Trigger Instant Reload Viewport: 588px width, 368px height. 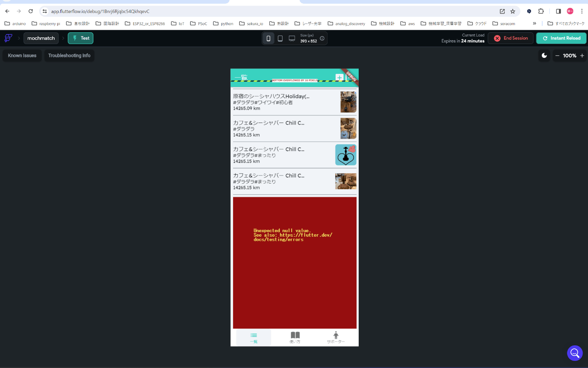[x=562, y=38]
